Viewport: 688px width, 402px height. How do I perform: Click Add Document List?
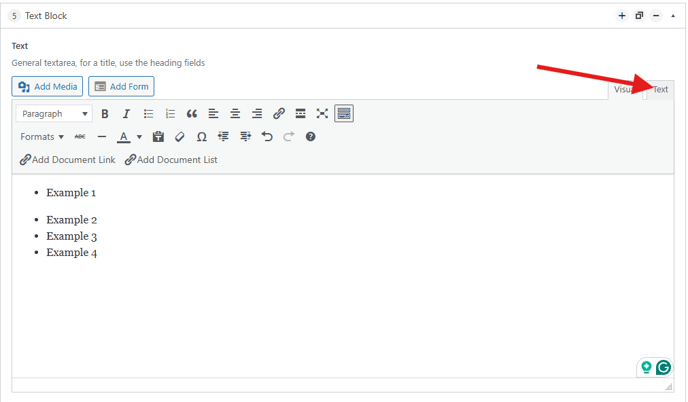coord(171,160)
